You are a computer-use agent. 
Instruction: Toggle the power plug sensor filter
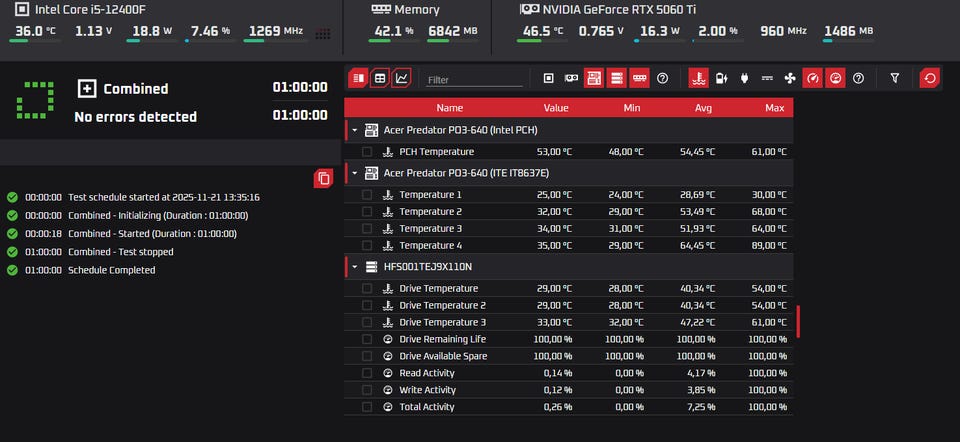744,78
